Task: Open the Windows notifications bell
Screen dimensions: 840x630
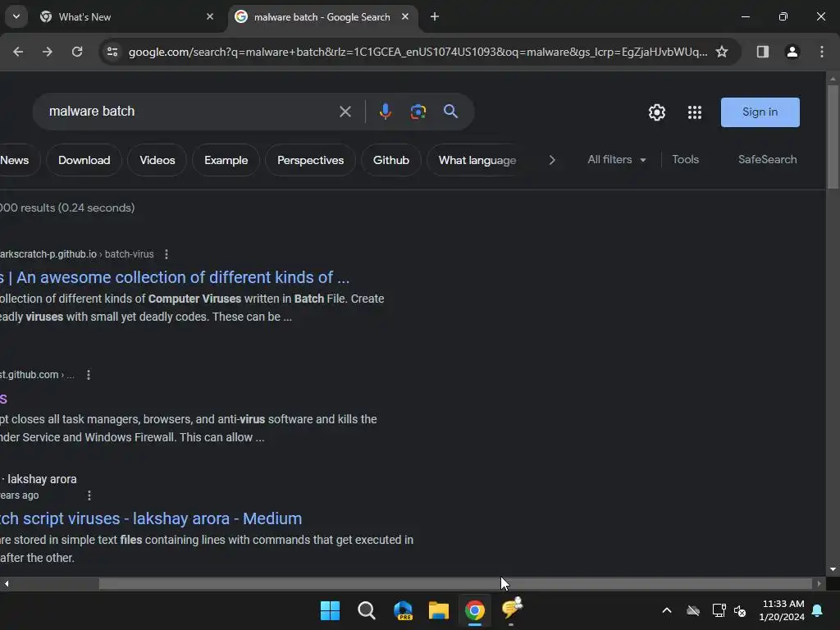Action: pos(817,610)
